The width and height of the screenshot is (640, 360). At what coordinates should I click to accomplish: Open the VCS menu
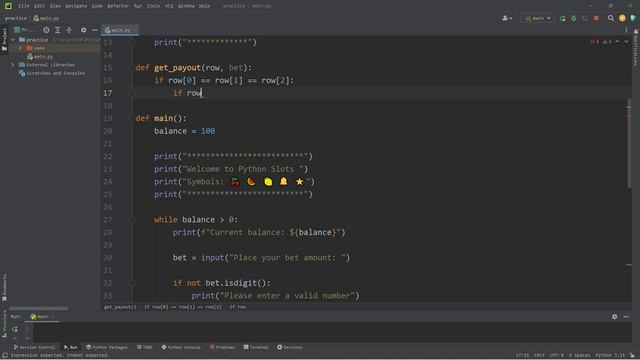click(x=169, y=6)
